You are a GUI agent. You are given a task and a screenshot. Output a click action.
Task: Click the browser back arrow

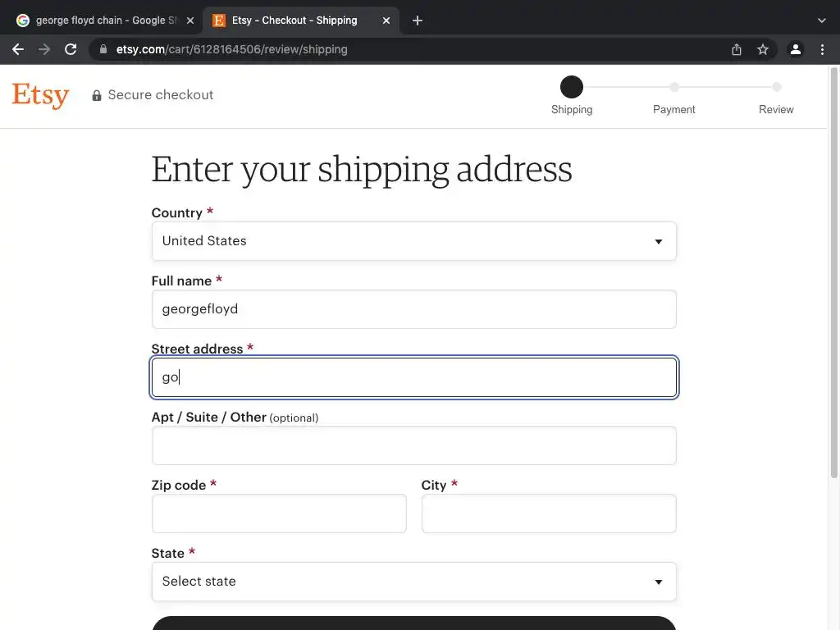click(x=18, y=49)
